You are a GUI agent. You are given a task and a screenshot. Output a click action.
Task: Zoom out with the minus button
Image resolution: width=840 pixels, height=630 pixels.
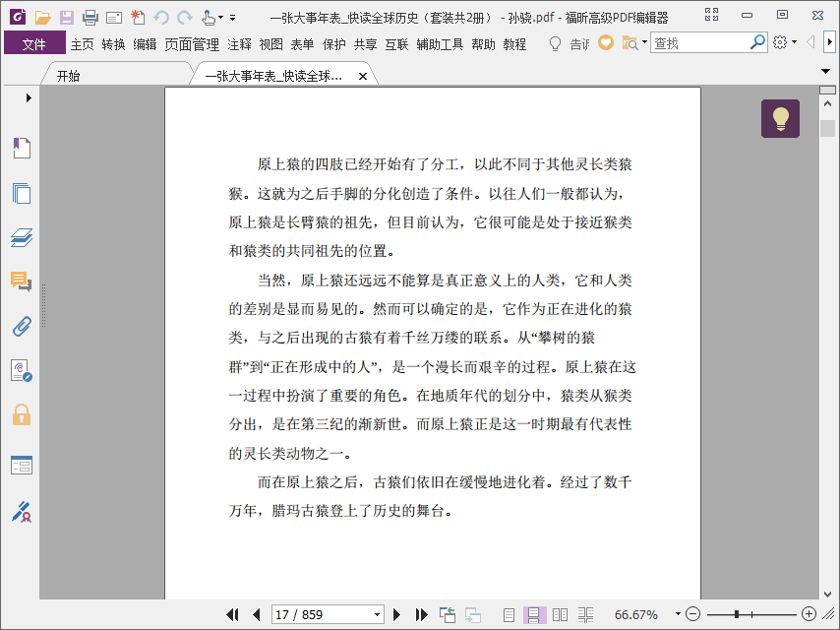click(693, 614)
